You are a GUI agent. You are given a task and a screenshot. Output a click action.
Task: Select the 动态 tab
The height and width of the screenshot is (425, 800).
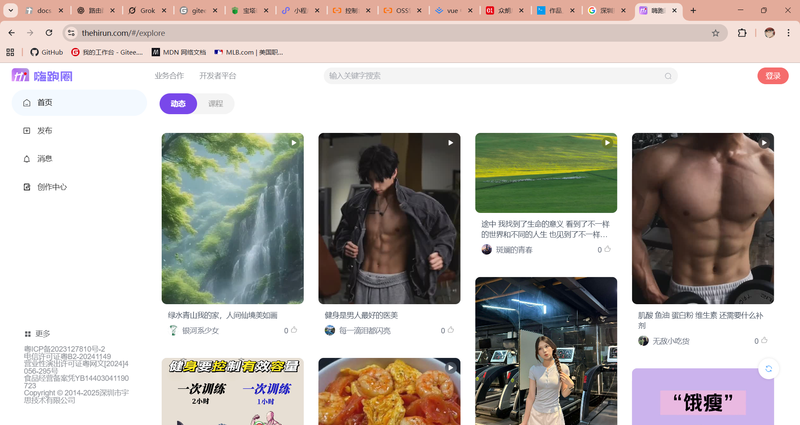coord(178,104)
